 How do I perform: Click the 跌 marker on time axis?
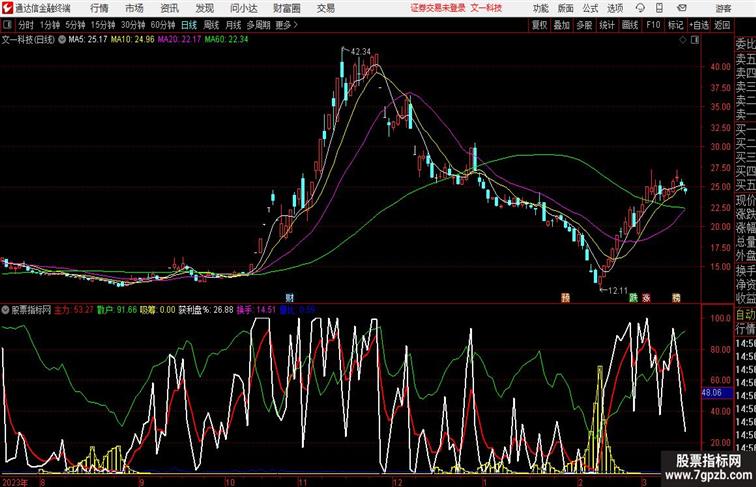click(633, 298)
